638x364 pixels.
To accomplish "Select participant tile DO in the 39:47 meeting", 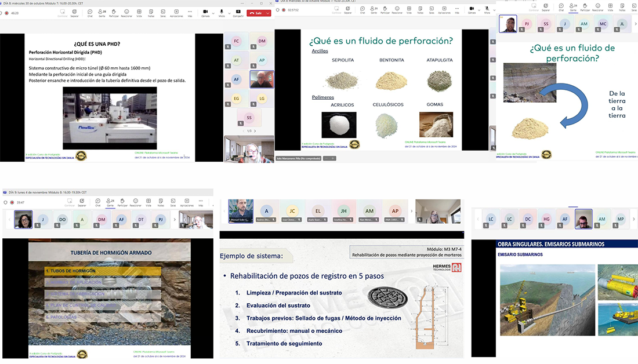I will pos(62,220).
